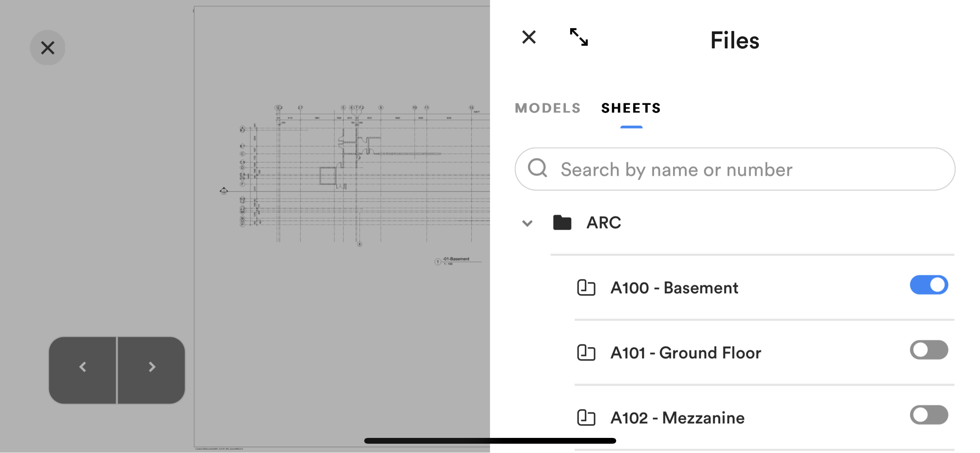Click the sheet icon beside A101 - Ground Floor
The height and width of the screenshot is (453, 980).
[x=586, y=353]
